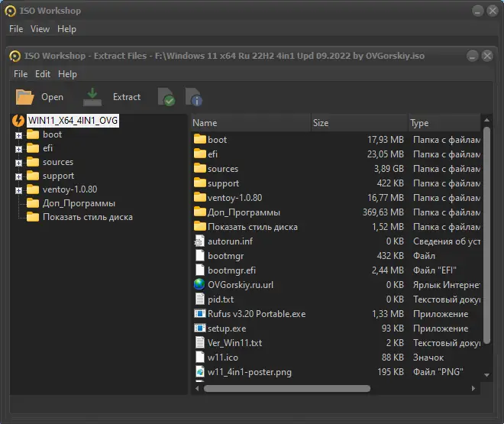Click the Extract Files window logo icon
This screenshot has width=504, height=424.
(x=15, y=56)
